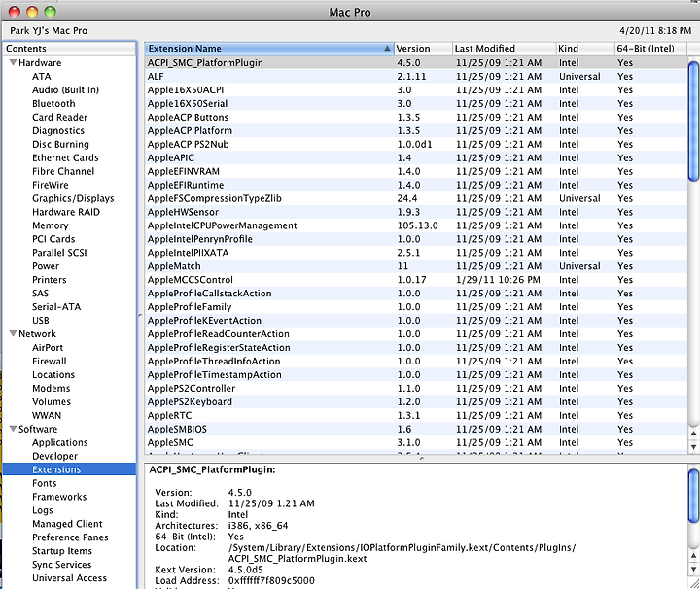
Task: Select Bluetooth in sidebar
Action: pos(53,104)
